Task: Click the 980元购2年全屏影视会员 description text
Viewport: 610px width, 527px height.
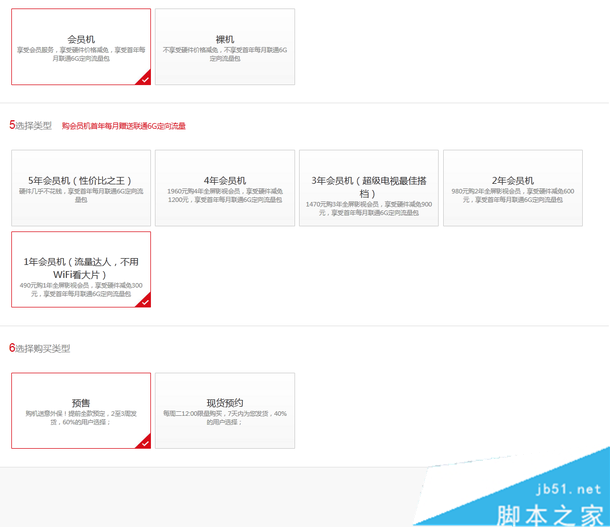Action: [513, 196]
